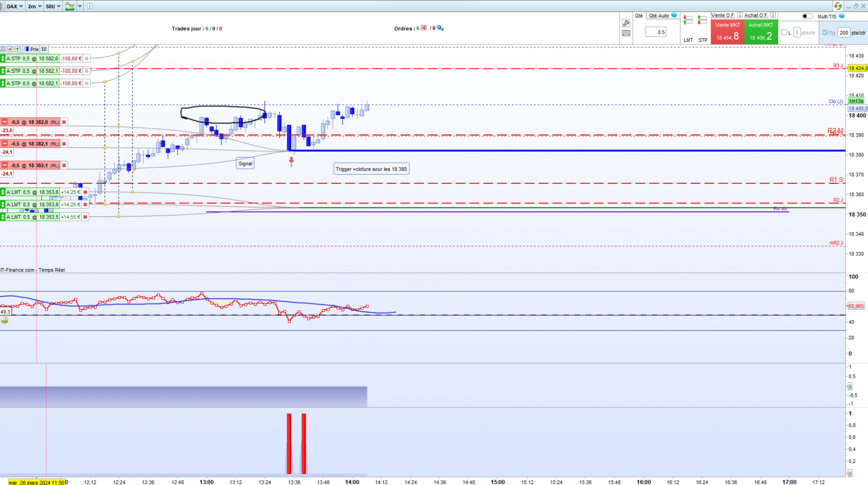Click the Qté Auto help bubble icon
This screenshot has height=485, width=868.
(x=674, y=15)
